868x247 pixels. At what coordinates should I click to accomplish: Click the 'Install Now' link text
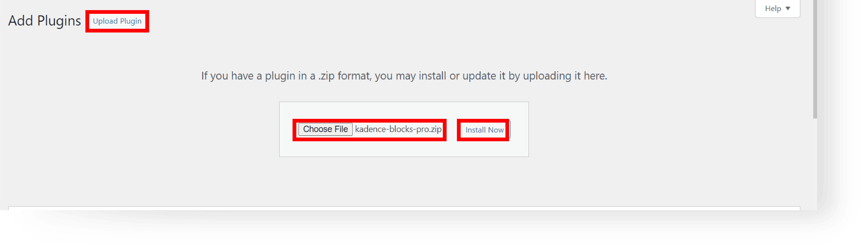(x=485, y=130)
